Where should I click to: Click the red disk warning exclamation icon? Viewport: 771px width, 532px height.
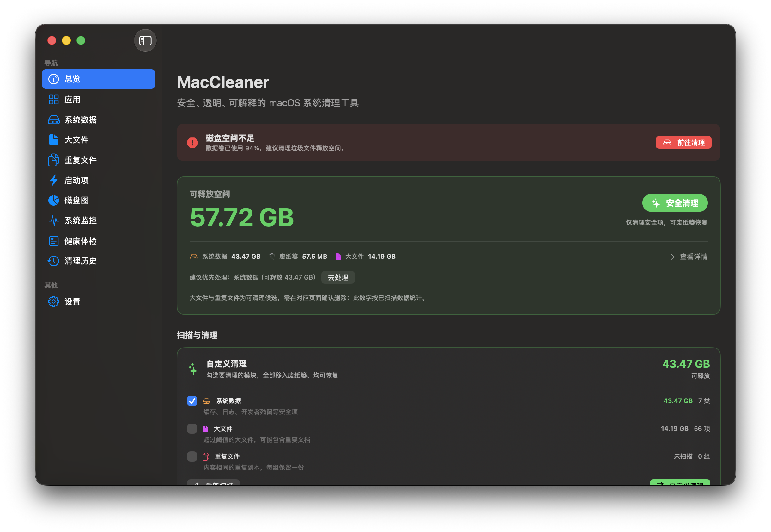[192, 143]
